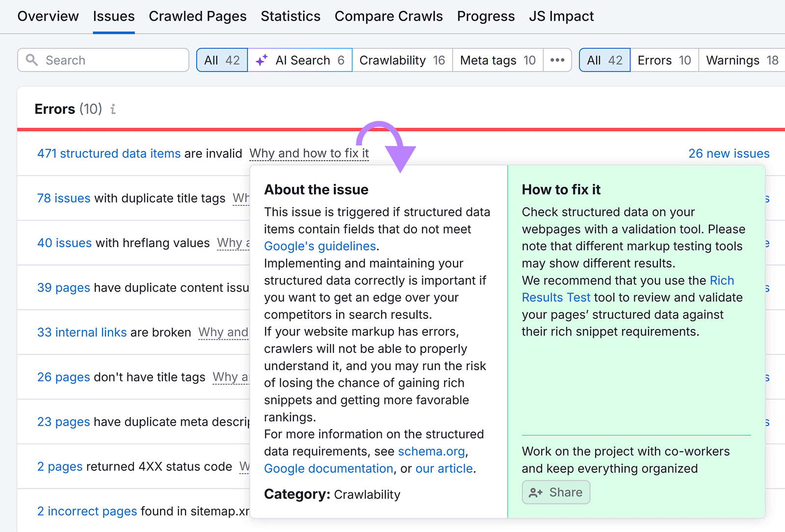785x532 pixels.
Task: Open the schema.org link
Action: (x=431, y=451)
